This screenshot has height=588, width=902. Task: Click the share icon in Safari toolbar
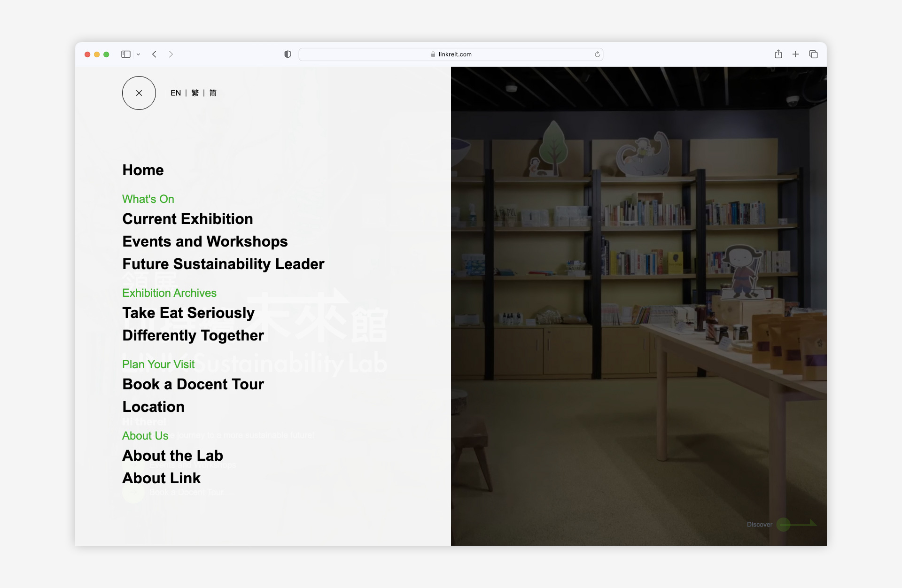point(778,54)
